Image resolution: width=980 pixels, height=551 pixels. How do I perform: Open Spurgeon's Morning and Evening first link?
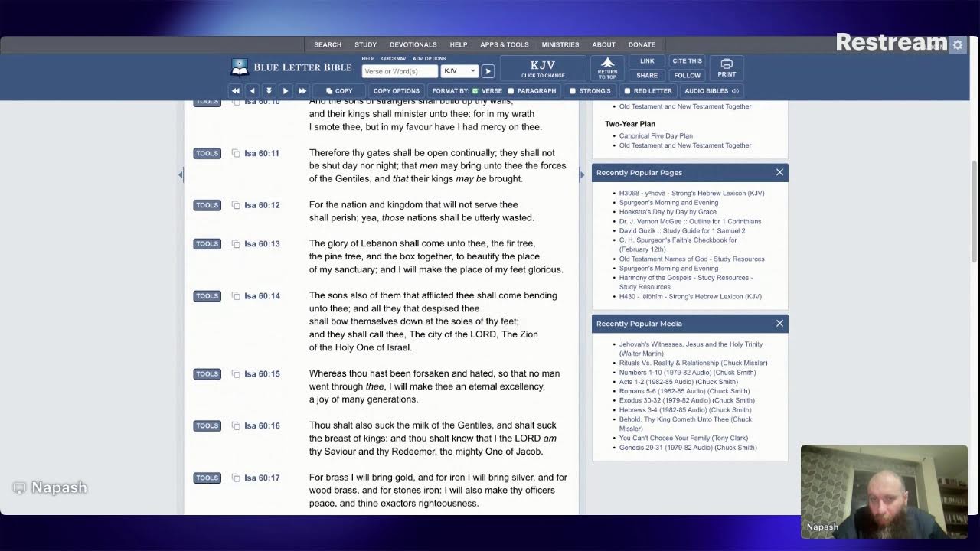668,203
